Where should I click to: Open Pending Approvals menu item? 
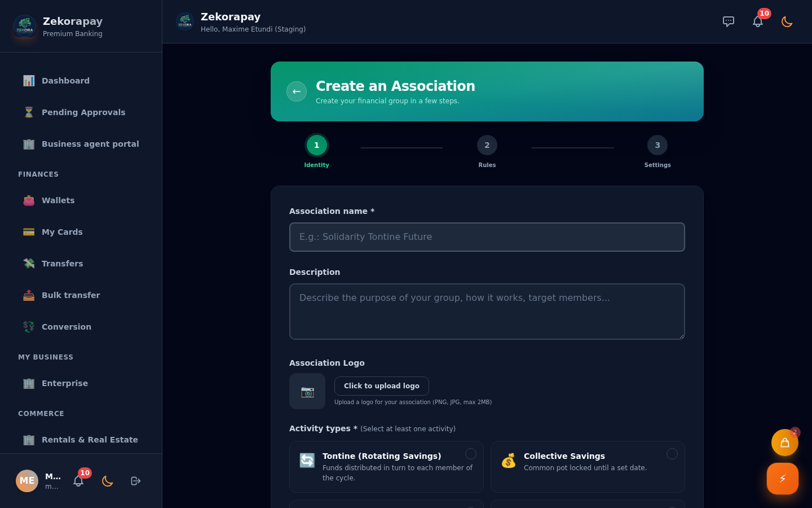[x=81, y=112]
